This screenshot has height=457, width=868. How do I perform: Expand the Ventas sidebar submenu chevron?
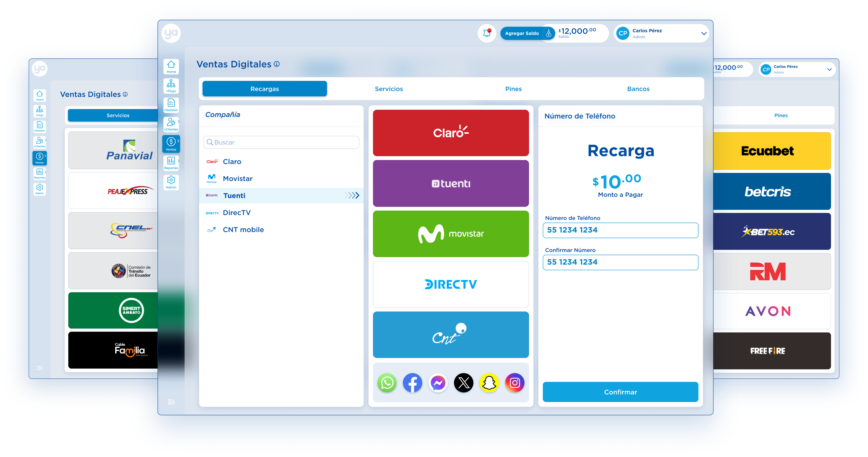coord(178,141)
